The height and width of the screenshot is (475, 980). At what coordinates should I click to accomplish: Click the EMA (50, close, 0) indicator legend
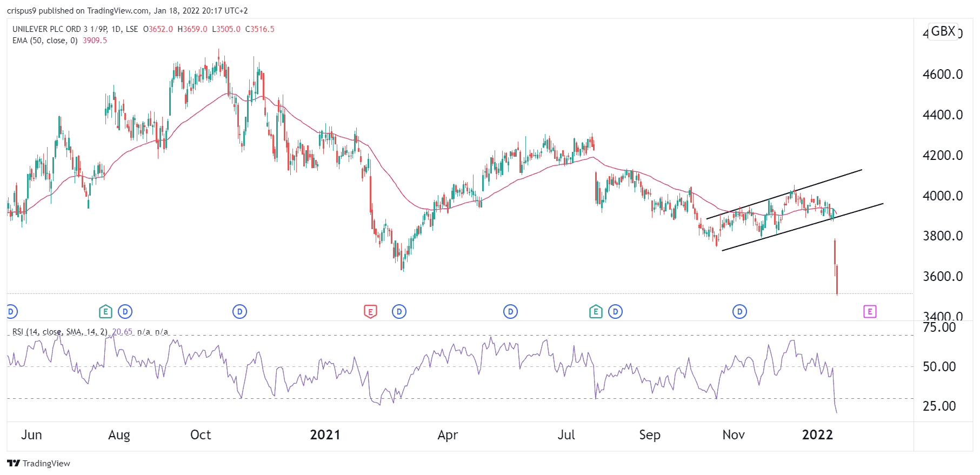(x=45, y=41)
